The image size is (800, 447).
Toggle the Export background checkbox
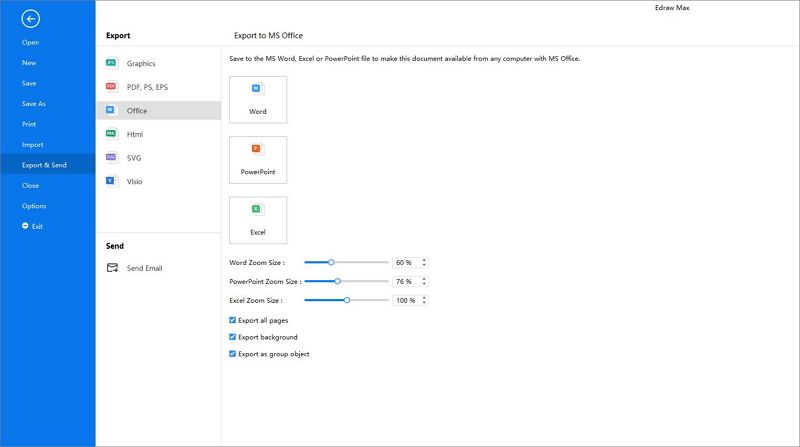pyautogui.click(x=233, y=337)
